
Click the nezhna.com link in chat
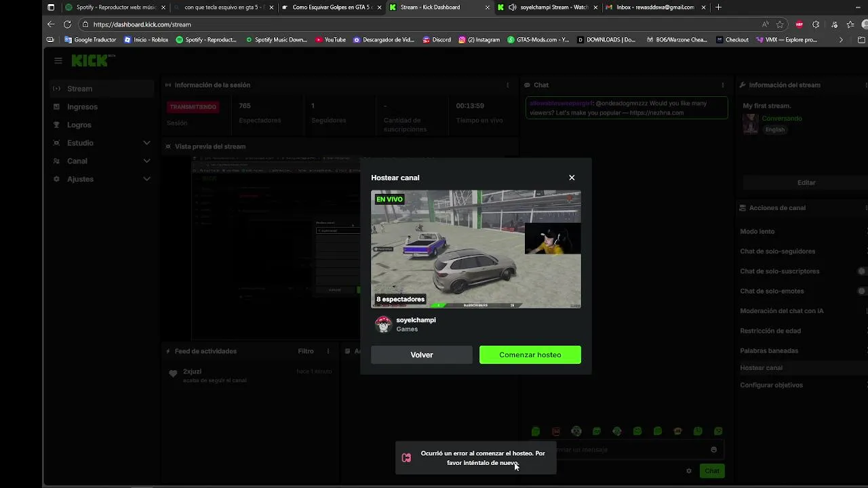click(x=657, y=113)
